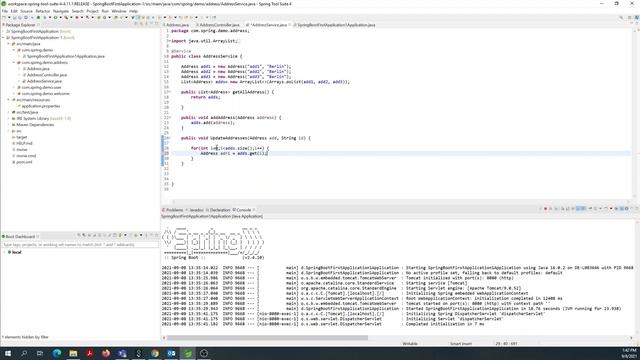The height and width of the screenshot is (360, 640).
Task: Place cursor on the getAllAddress method line
Action: tap(227, 92)
